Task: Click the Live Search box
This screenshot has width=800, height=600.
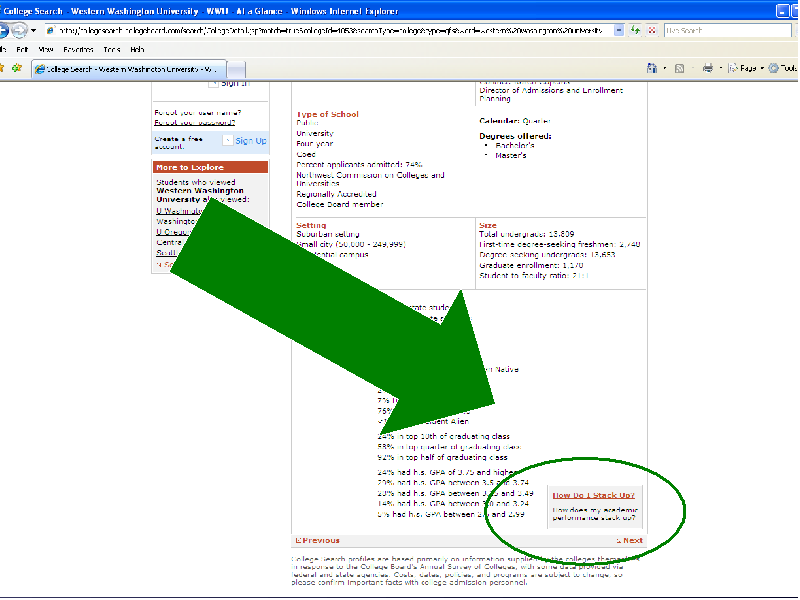Action: (727, 31)
